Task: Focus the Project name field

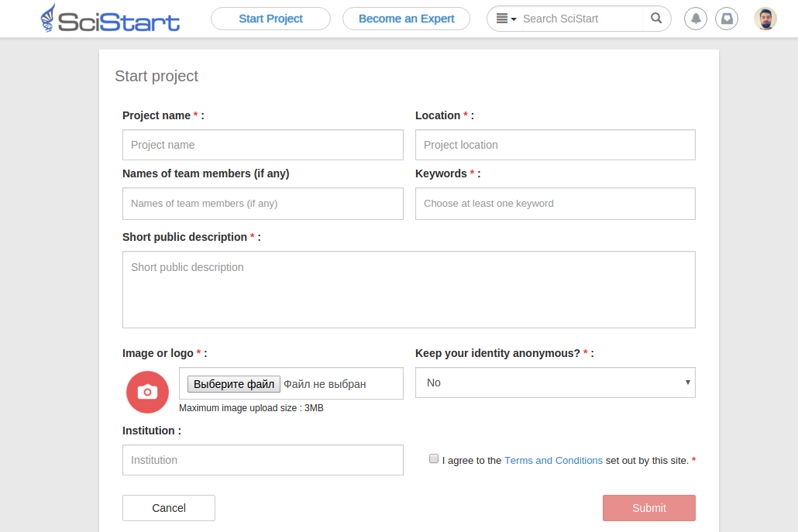Action: 263,145
